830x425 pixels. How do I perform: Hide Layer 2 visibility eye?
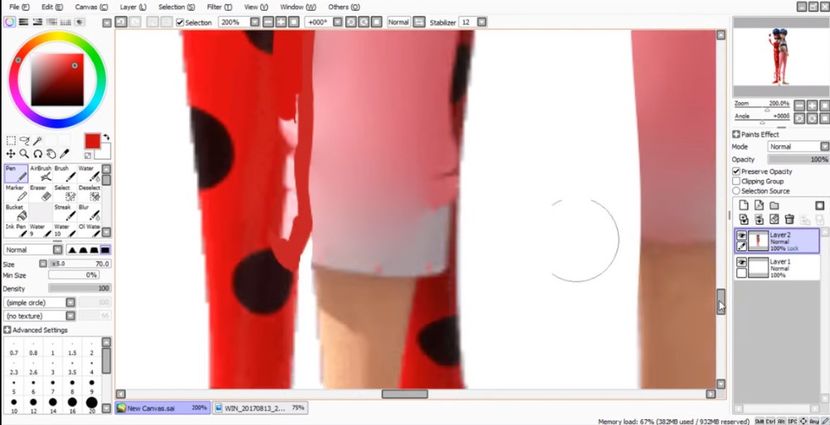click(742, 236)
